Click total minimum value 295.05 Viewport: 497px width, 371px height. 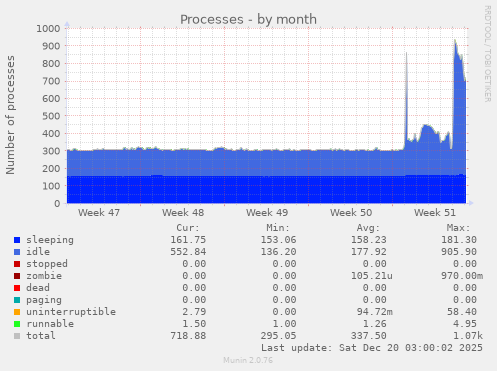[278, 336]
